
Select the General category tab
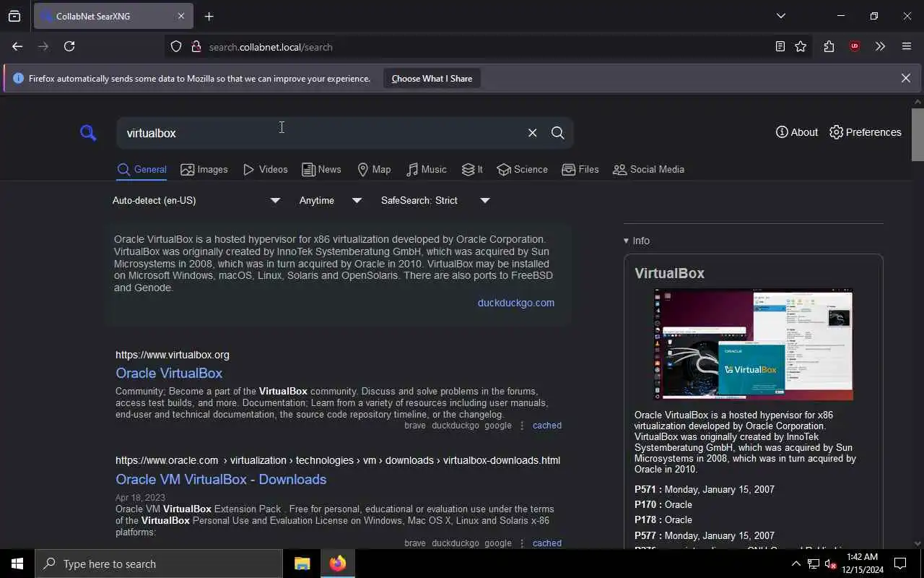[142, 170]
